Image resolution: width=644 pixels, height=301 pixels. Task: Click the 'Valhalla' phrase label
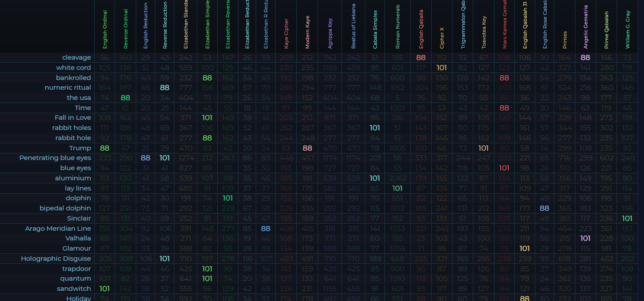[x=78, y=238]
